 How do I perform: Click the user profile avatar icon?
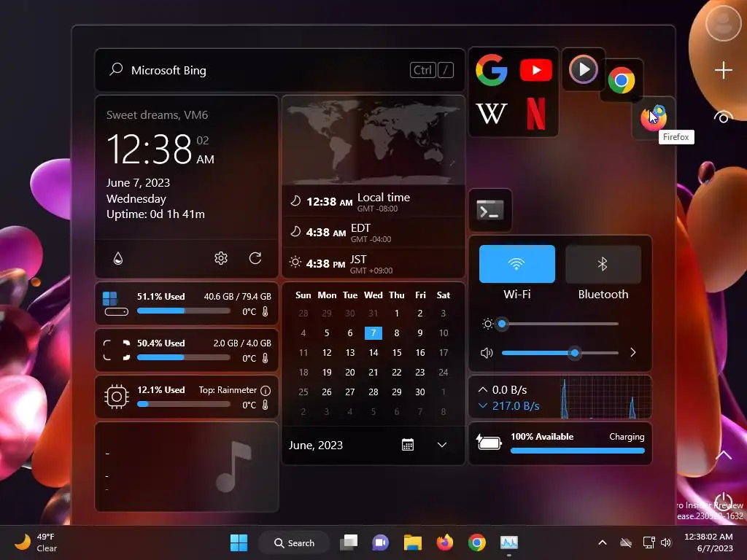pos(723,22)
